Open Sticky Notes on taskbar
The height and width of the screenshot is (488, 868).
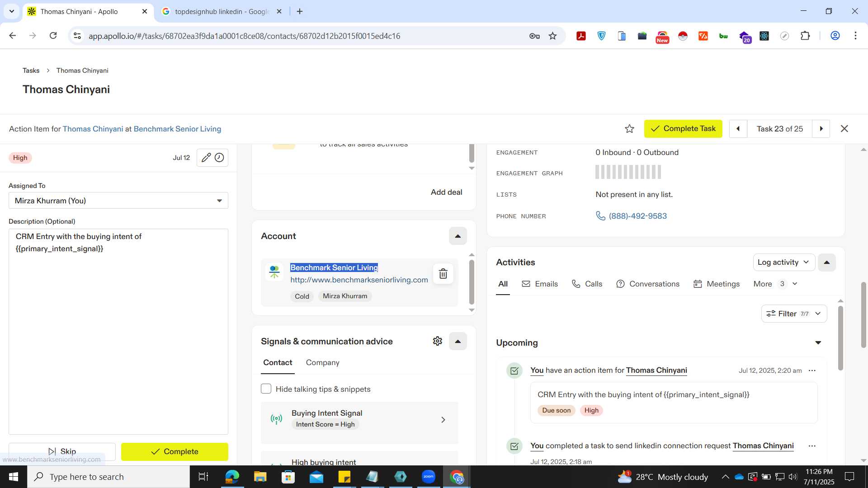[x=344, y=477]
